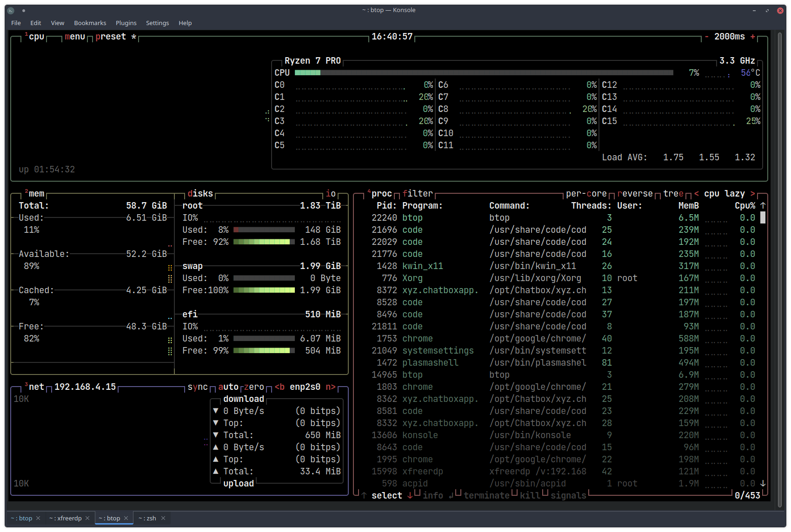Switch to previous network interface with <b

tap(280, 387)
